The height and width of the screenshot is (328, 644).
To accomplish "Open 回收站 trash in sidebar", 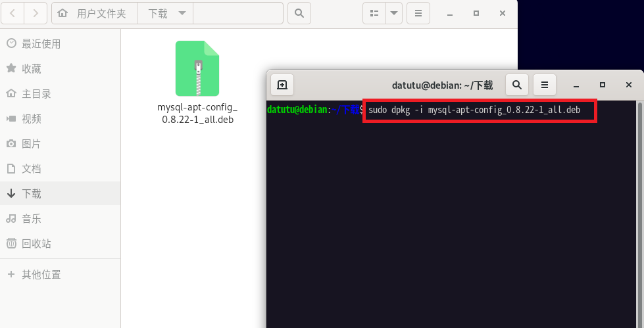I will (61, 243).
